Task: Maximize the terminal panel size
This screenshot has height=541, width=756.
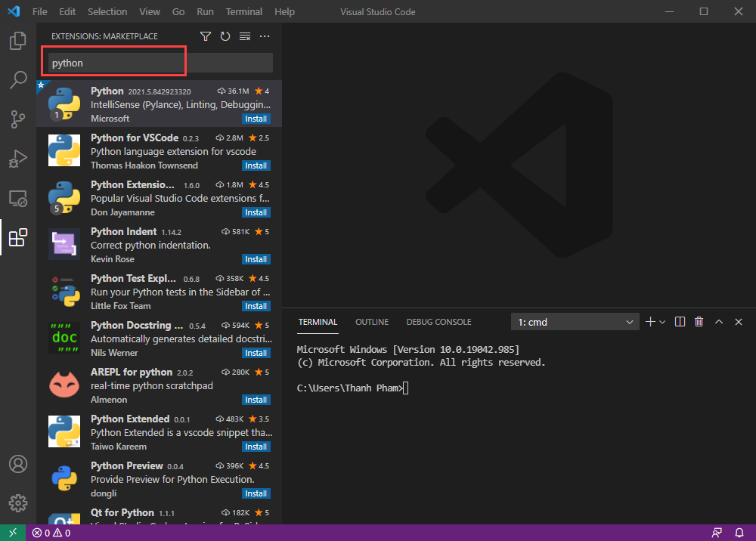Action: (719, 322)
